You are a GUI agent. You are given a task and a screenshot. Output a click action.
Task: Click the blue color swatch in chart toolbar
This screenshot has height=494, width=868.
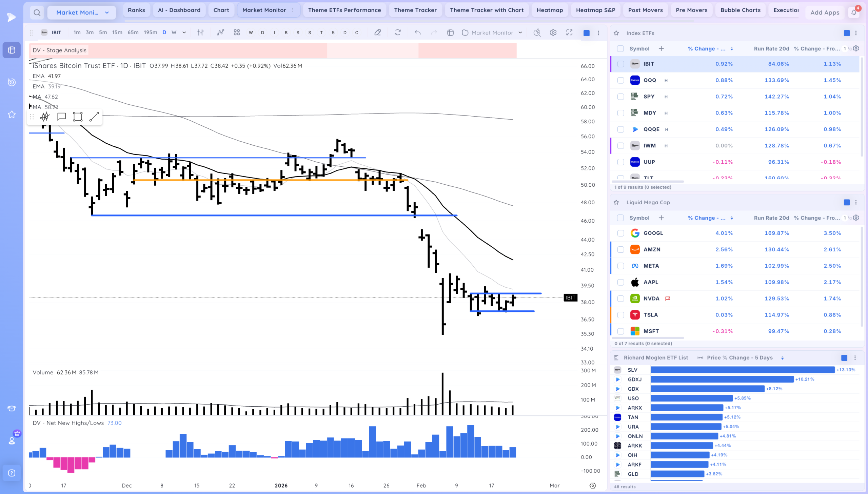pos(586,33)
